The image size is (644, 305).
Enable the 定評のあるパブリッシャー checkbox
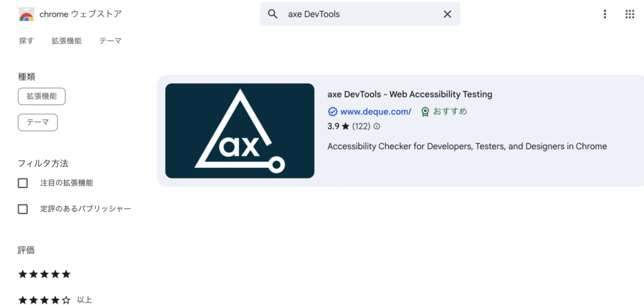pos(23,209)
